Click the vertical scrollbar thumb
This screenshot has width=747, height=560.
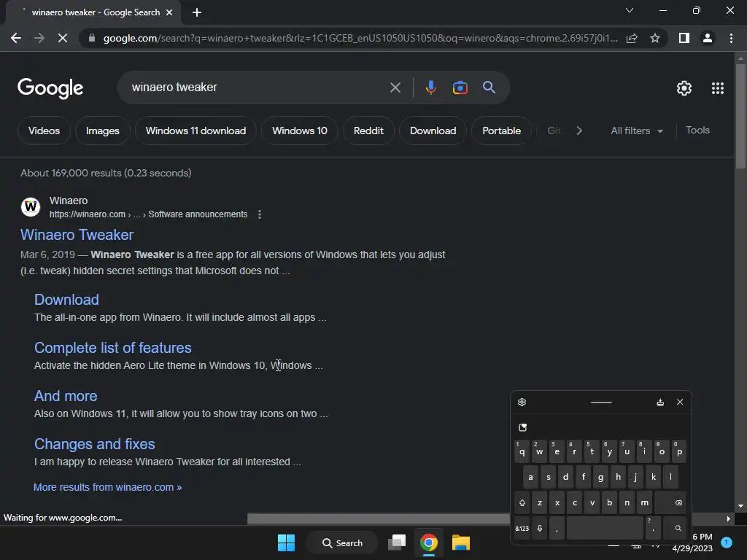pos(740,116)
